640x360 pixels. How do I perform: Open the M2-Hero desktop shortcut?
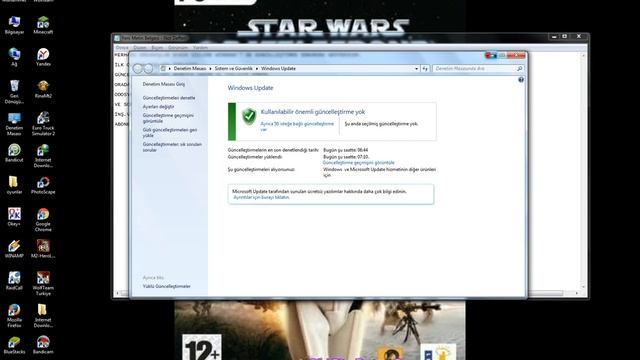43,249
